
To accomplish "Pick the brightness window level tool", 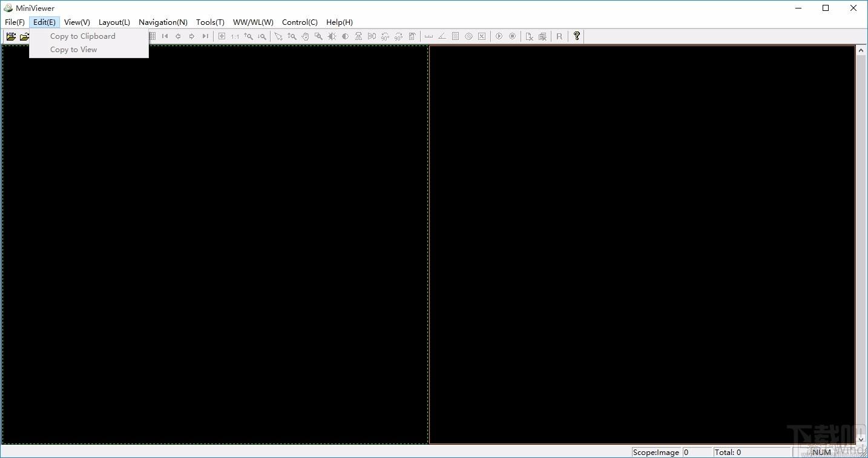I will click(x=332, y=36).
